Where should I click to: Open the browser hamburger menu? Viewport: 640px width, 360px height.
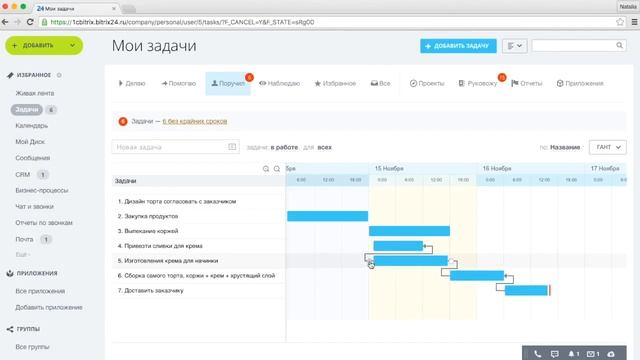coord(634,22)
